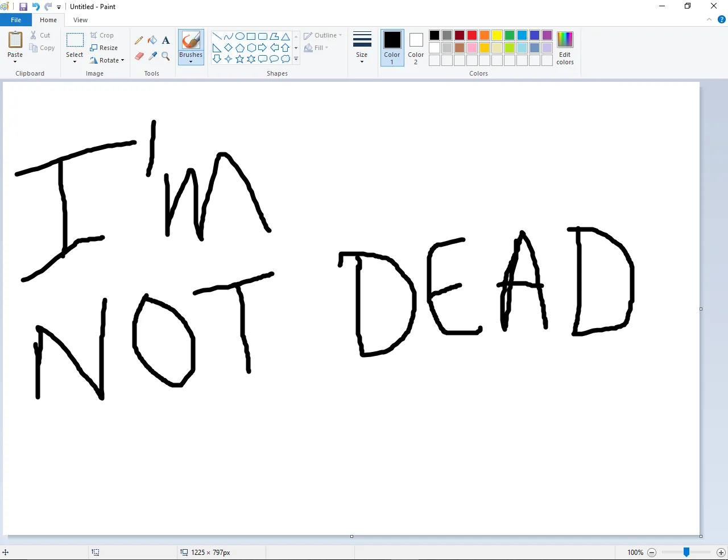The height and width of the screenshot is (560, 728).
Task: Open the line Size dropdown
Action: tap(362, 48)
